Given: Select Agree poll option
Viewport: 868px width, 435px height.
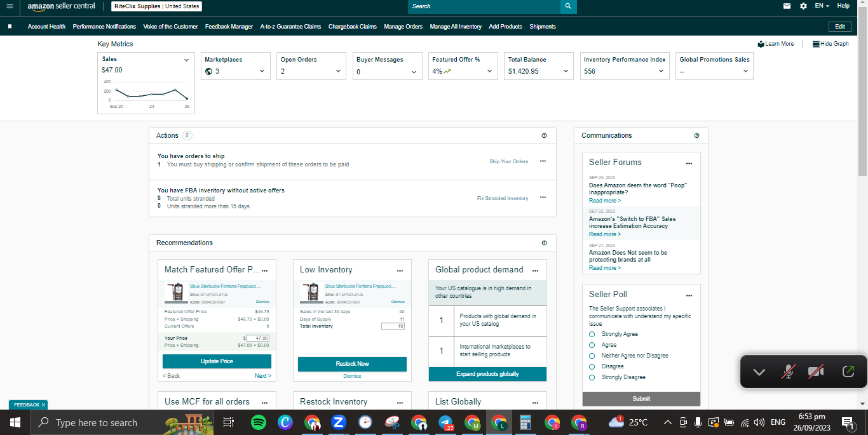Looking at the screenshot, I should [x=592, y=345].
